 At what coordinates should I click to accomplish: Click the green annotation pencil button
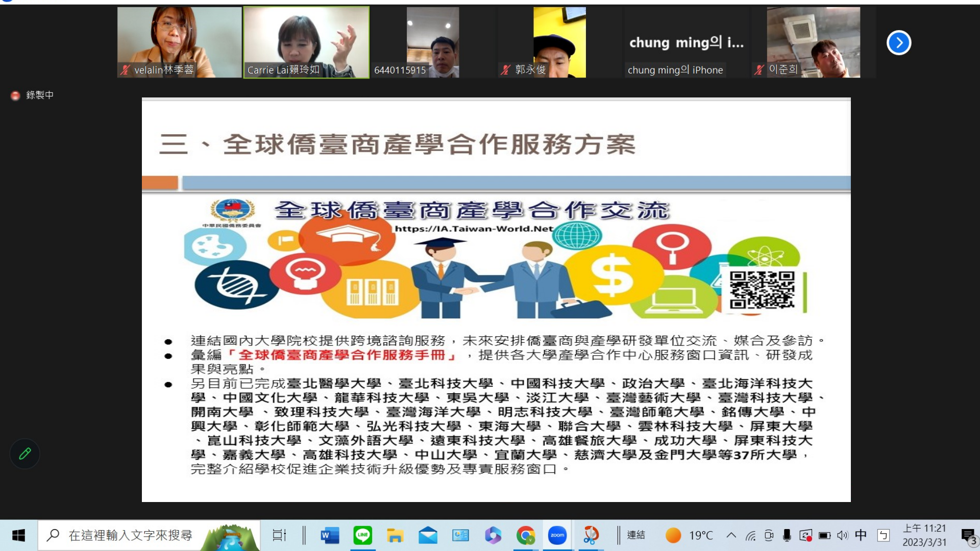coord(25,454)
